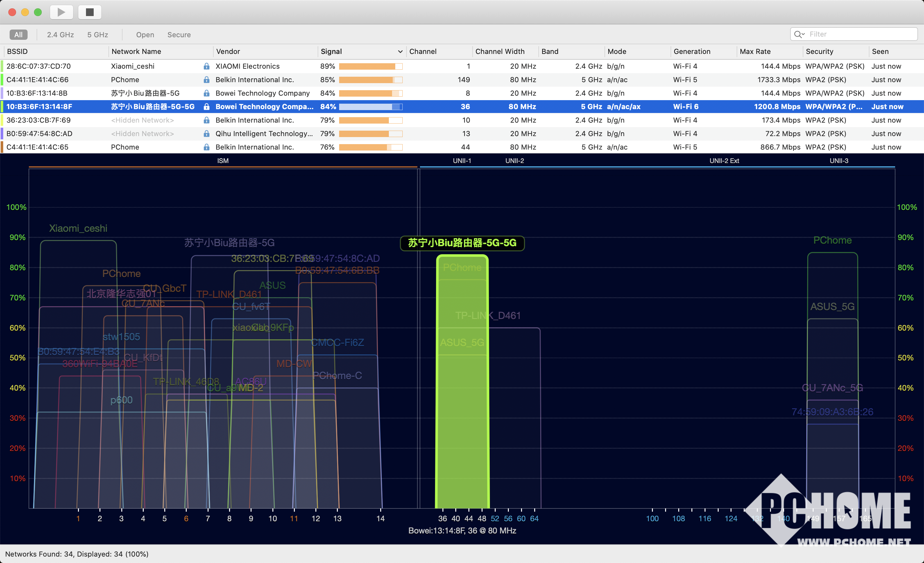This screenshot has height=563, width=924.
Task: Filter to 2.4 GHz networks
Action: tap(60, 35)
